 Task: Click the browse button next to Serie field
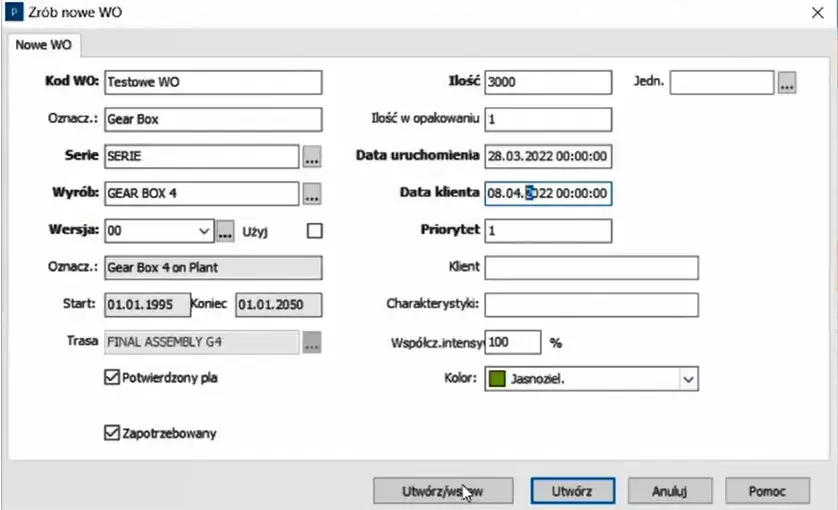pyautogui.click(x=312, y=157)
